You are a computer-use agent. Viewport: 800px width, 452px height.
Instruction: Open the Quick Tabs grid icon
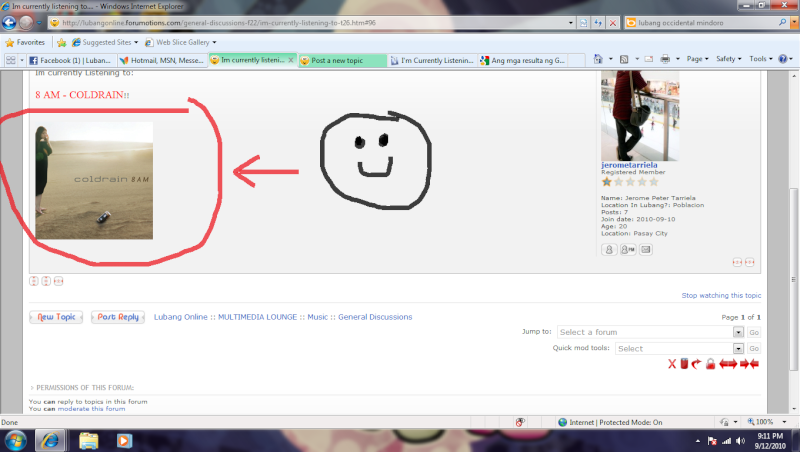(x=10, y=60)
